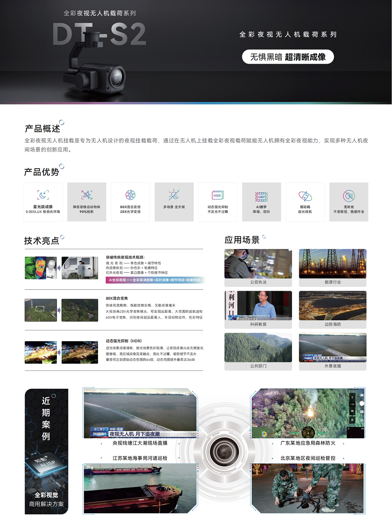Click the 多场景 全天候 icon
392x532 pixels.
pos(174,195)
